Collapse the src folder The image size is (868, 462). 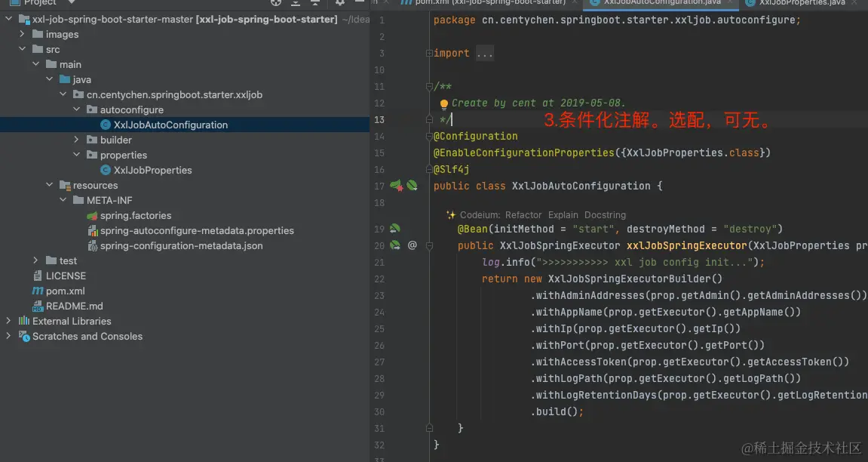point(22,49)
